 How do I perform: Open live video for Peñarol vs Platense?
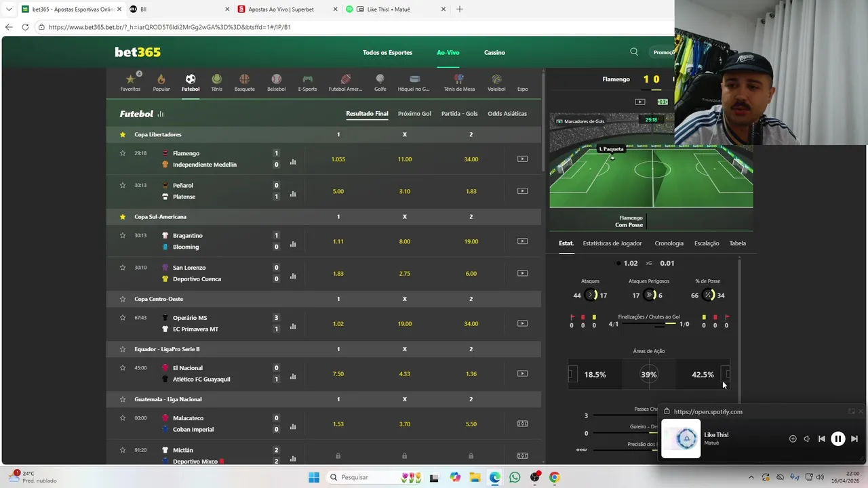(x=522, y=191)
